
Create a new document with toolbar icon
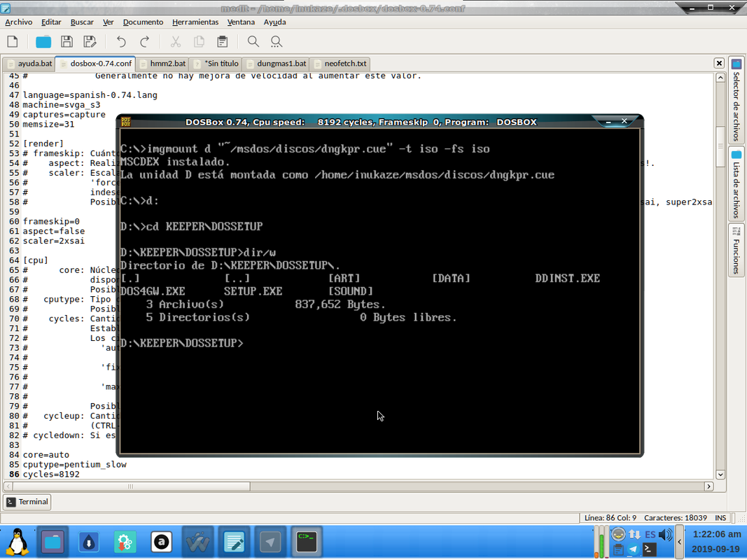[x=13, y=42]
